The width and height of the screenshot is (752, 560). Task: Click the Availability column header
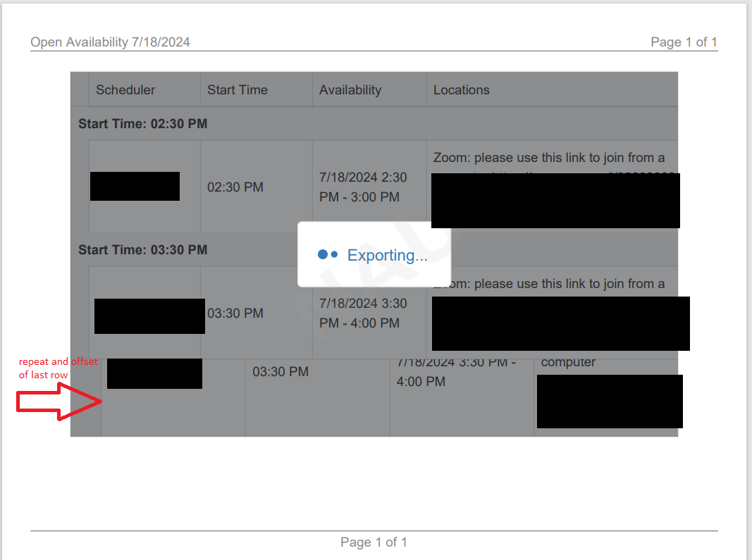coord(350,90)
